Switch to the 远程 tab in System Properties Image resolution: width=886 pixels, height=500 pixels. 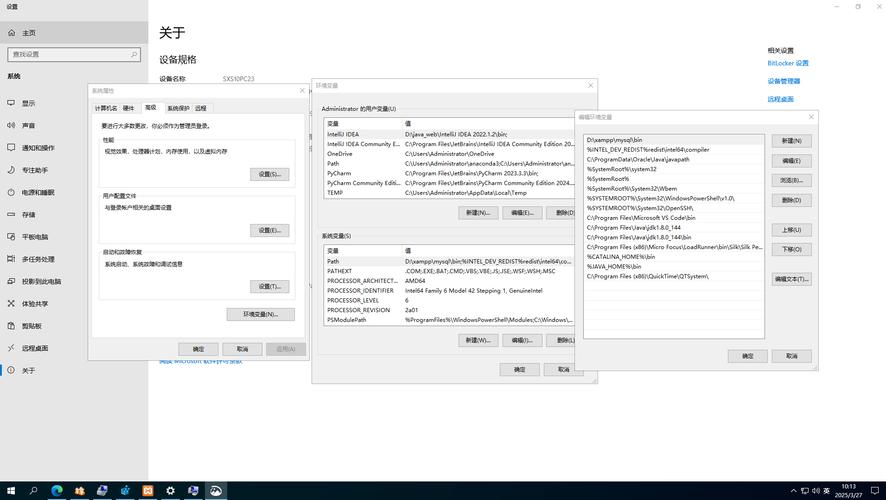[x=201, y=108]
